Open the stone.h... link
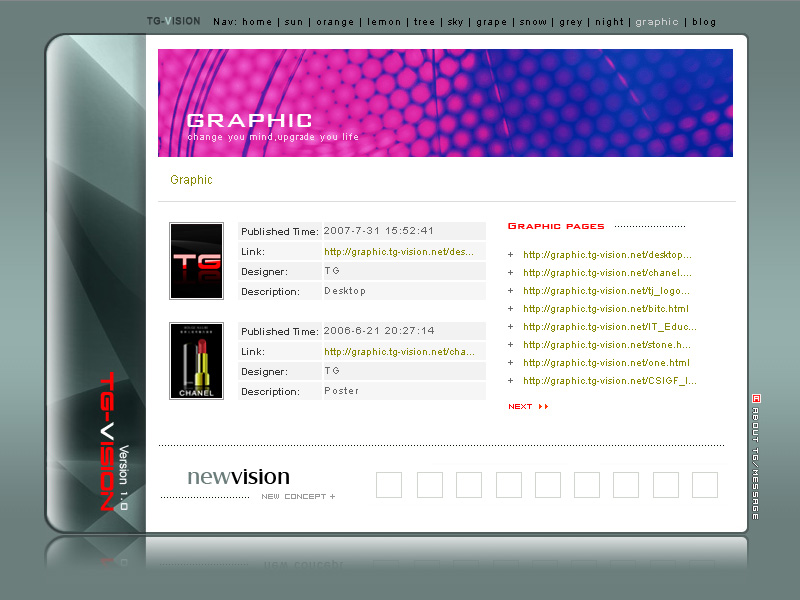The height and width of the screenshot is (600, 800). coord(607,345)
